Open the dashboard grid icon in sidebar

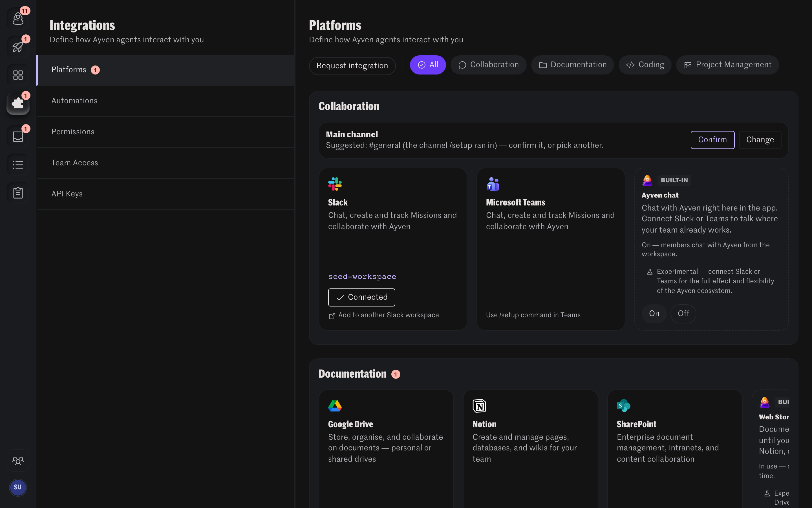coord(18,75)
